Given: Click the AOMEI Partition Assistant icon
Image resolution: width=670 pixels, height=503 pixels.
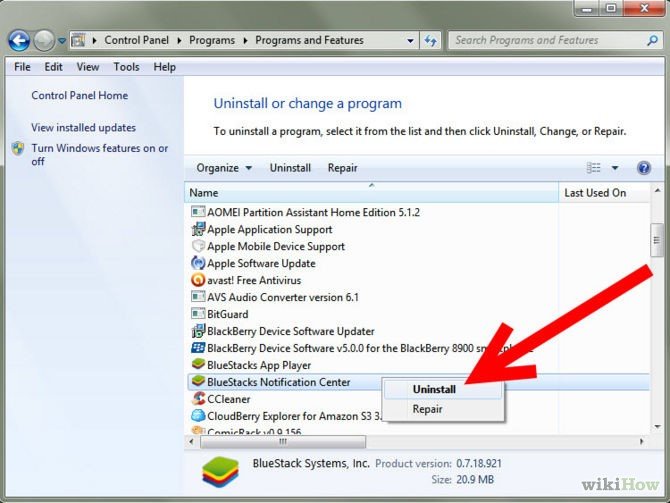Looking at the screenshot, I should coord(198,212).
